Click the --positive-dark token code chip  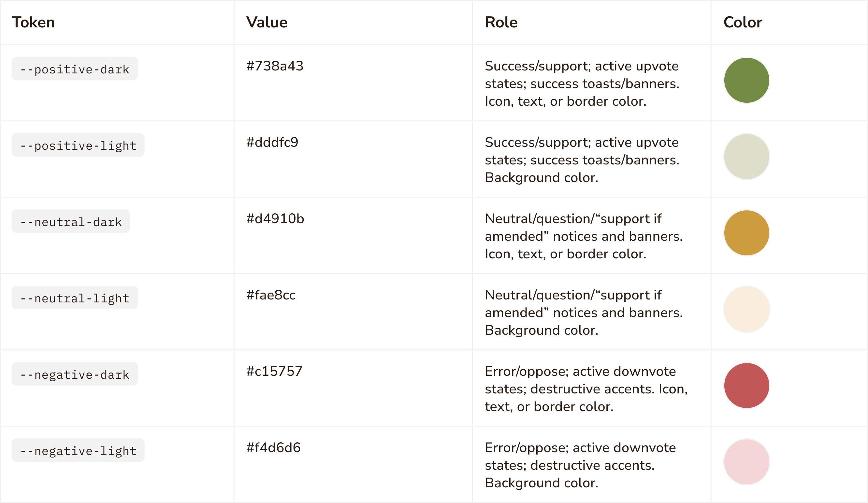pos(75,69)
